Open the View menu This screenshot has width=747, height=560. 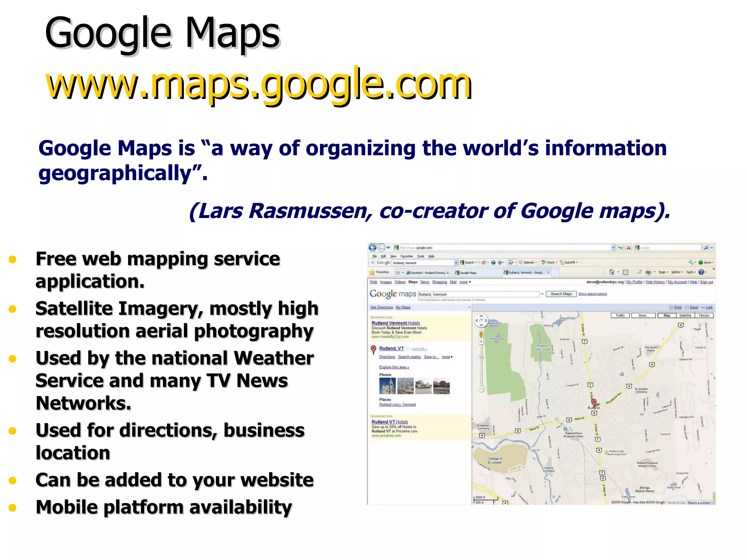393,256
